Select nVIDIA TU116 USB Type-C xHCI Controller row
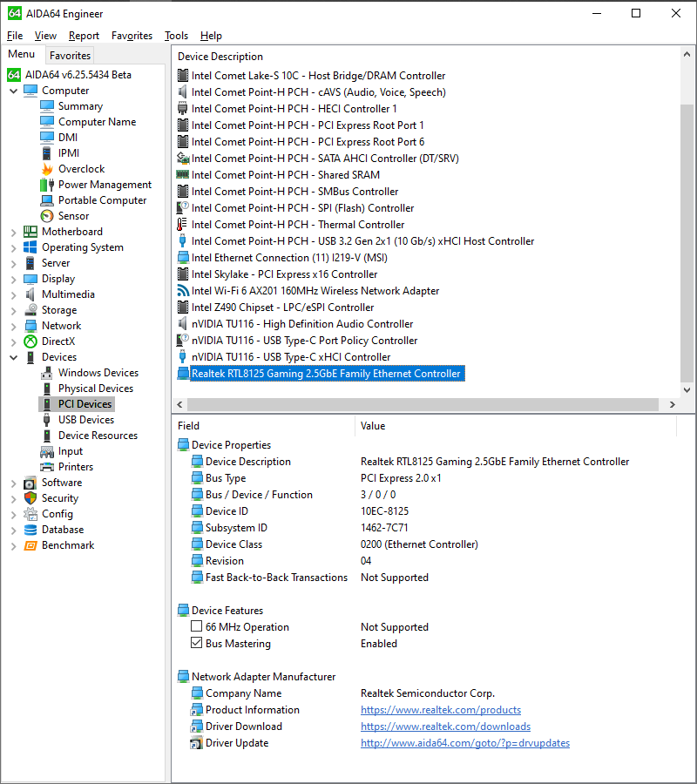Screen dimensions: 697x784 [291, 357]
